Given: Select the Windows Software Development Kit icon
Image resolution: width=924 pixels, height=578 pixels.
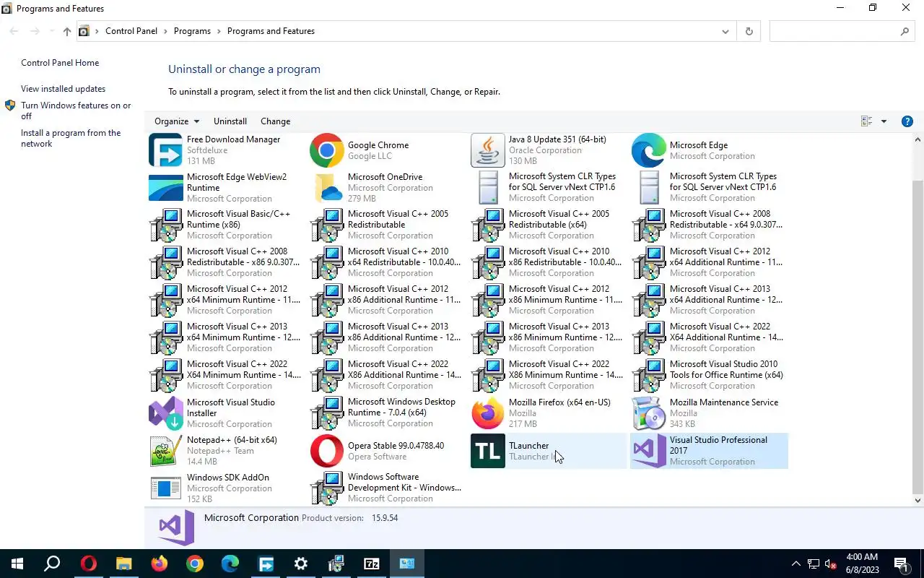Looking at the screenshot, I should click(x=326, y=488).
